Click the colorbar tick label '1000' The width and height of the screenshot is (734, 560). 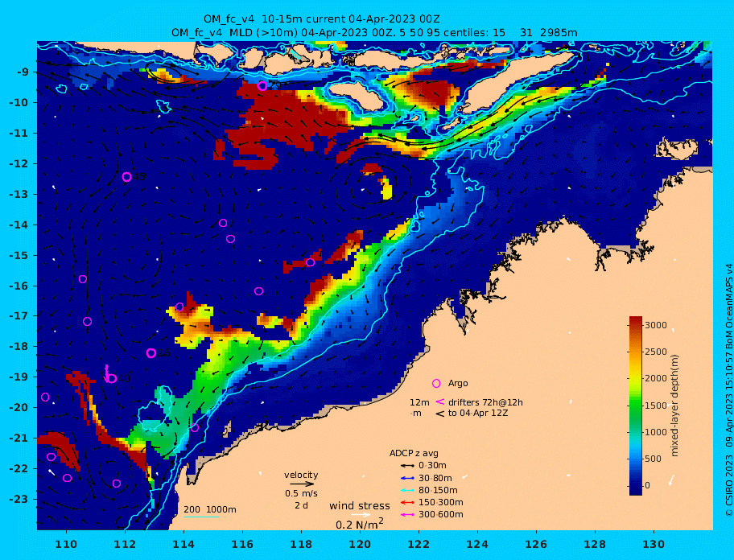[656, 432]
